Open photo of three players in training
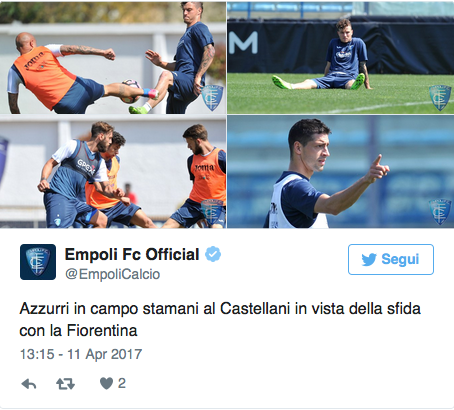Screen dimensions: 454x410 [x=113, y=172]
